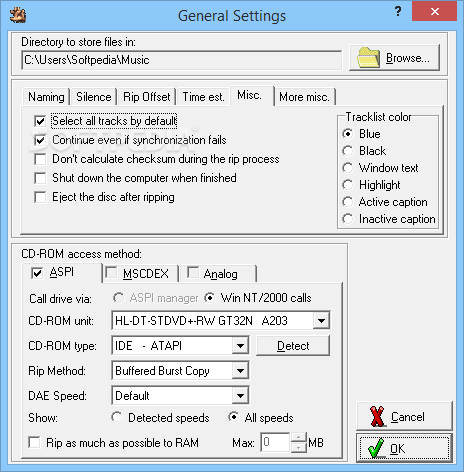The image size is (464, 472).
Task: Open the Rip Method dropdown
Action: pos(240,371)
